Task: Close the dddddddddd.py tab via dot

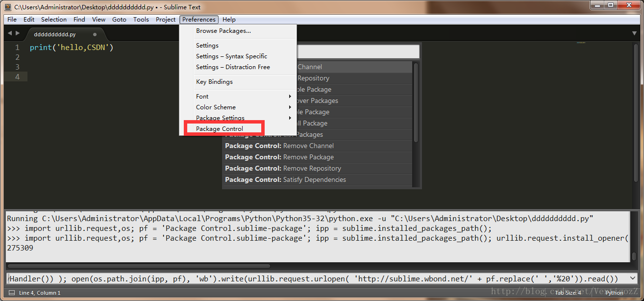Action: coord(95,35)
